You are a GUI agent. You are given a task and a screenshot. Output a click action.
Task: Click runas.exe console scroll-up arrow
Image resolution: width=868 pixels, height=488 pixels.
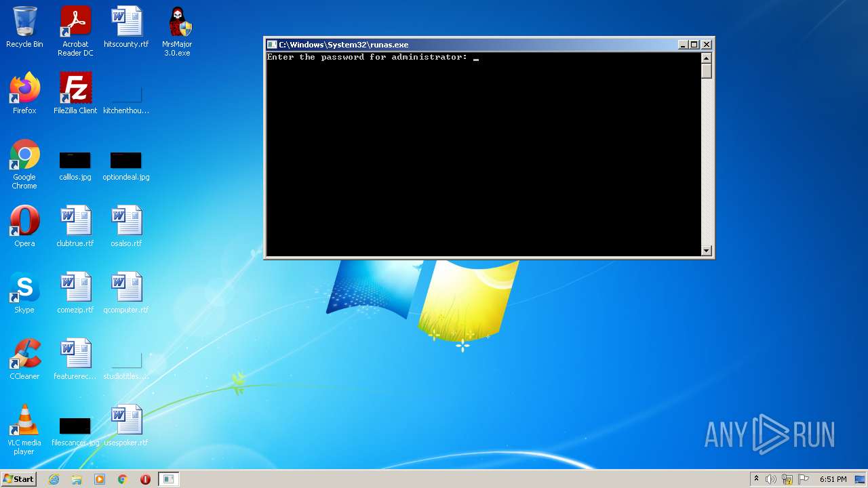click(x=706, y=58)
